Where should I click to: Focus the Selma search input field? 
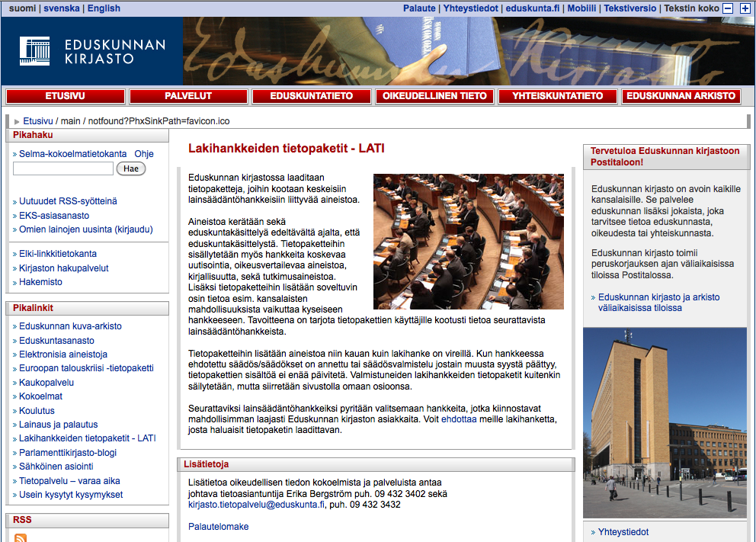[63, 168]
